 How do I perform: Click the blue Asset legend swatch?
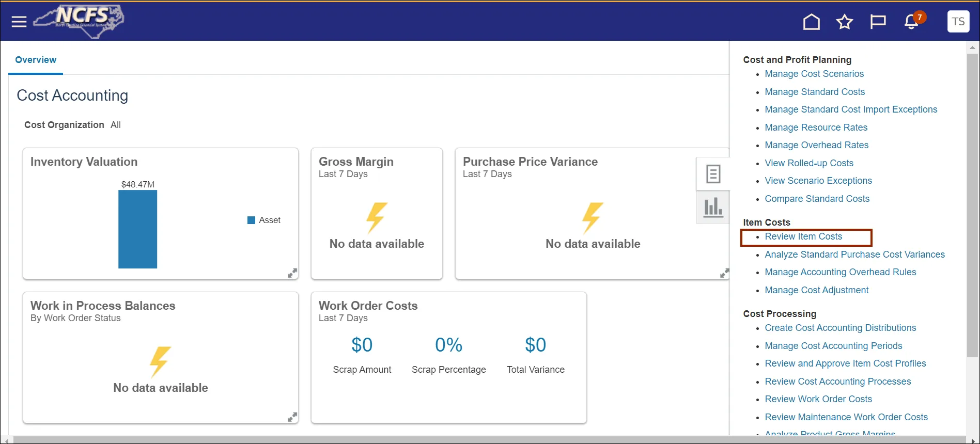252,220
